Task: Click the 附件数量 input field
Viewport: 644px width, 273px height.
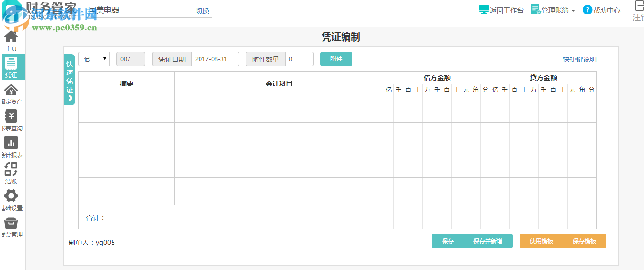Action: point(299,59)
